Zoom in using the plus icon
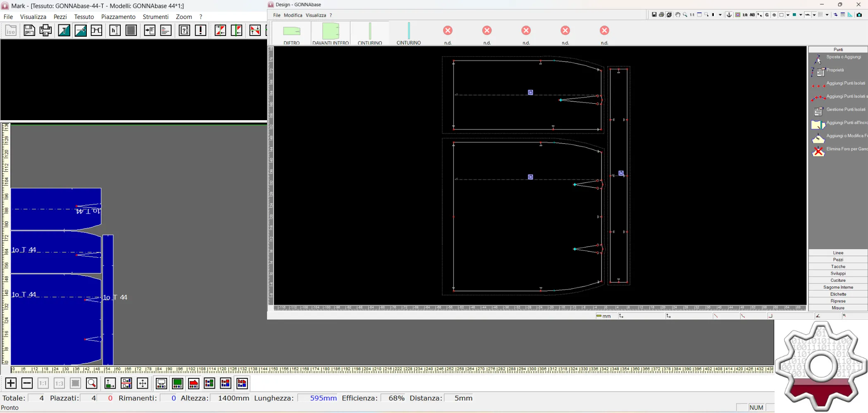868x413 pixels. pyautogui.click(x=11, y=383)
